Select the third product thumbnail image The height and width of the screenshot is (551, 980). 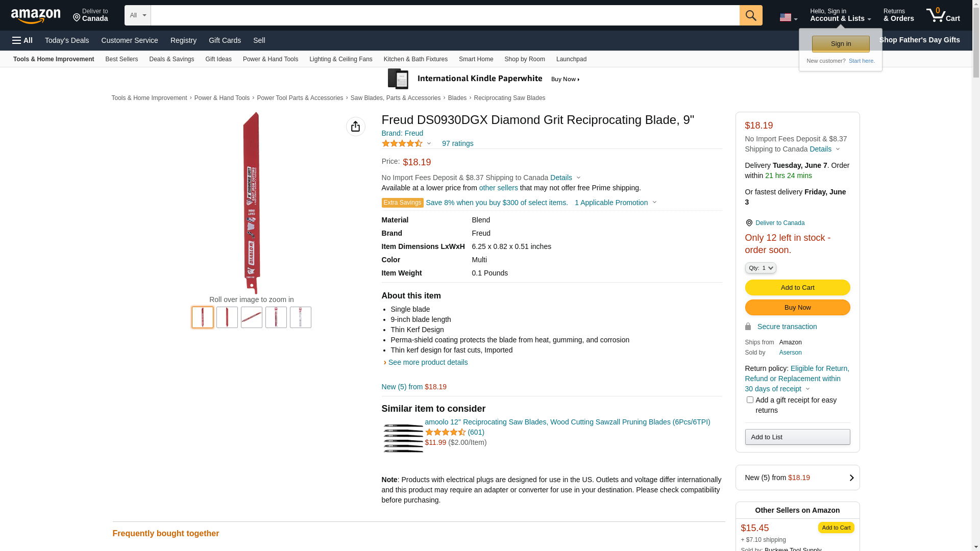coord(252,317)
